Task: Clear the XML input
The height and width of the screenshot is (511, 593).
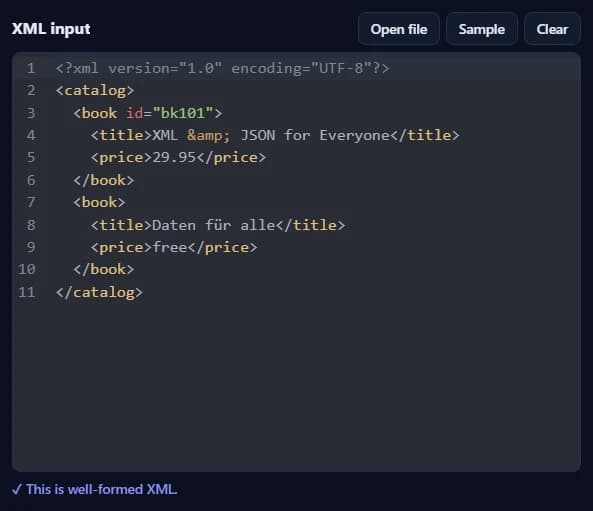Action: [552, 29]
